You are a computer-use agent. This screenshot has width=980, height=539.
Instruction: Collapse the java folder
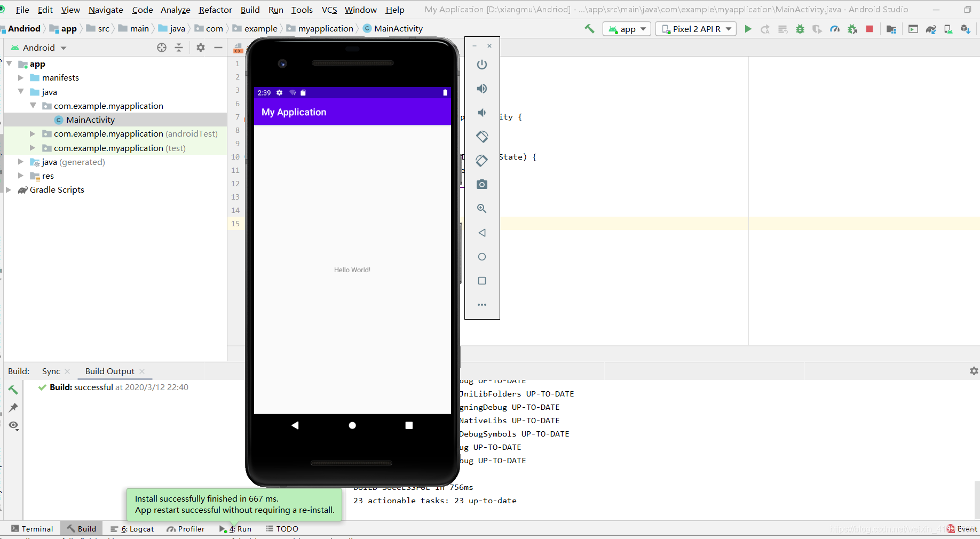[21, 91]
